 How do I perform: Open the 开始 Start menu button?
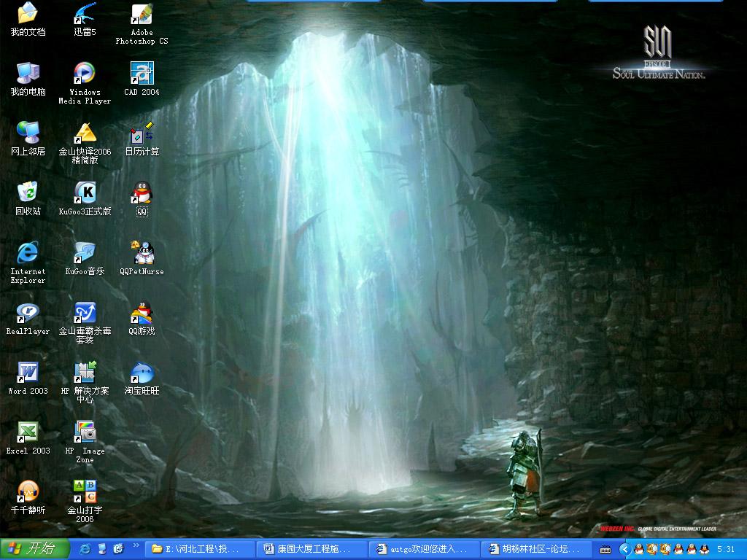click(x=34, y=549)
